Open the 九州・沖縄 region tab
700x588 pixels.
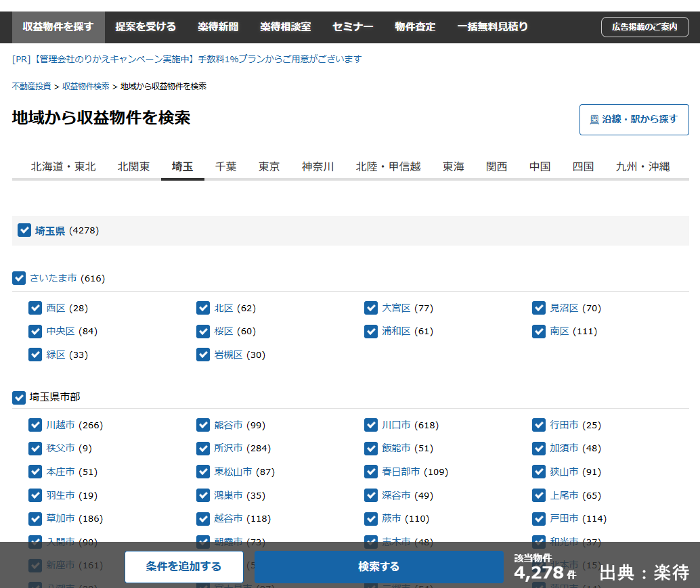[642, 166]
